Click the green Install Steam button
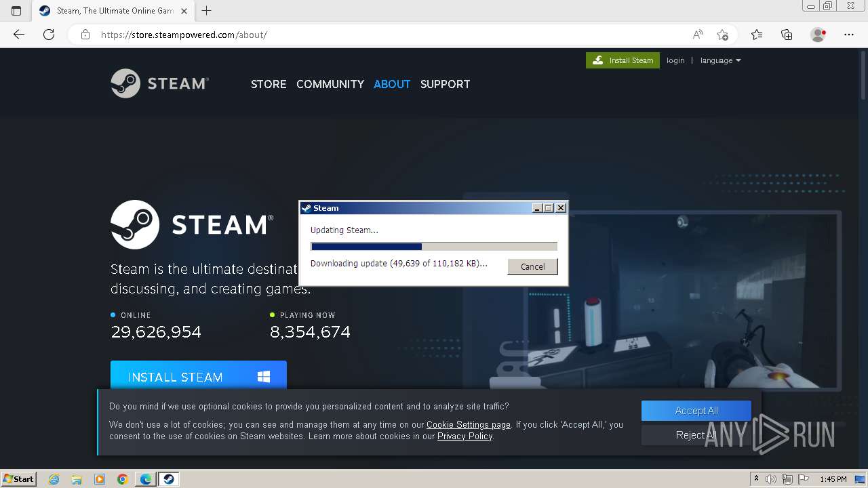868x488 pixels. [623, 60]
